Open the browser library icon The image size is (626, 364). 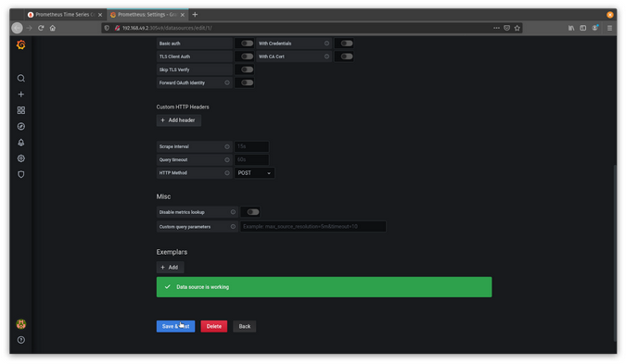tap(571, 28)
